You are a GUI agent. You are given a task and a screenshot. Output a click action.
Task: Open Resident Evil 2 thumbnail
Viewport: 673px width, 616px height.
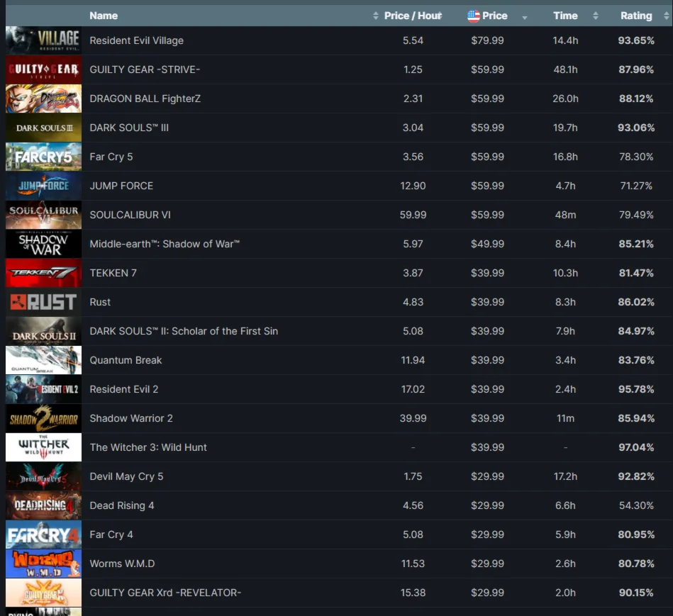pos(43,389)
